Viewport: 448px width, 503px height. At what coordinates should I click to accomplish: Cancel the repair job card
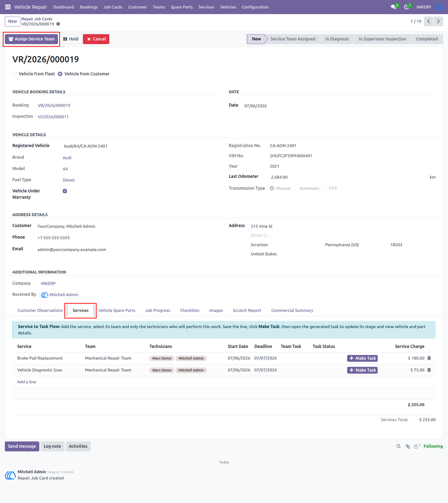point(96,39)
